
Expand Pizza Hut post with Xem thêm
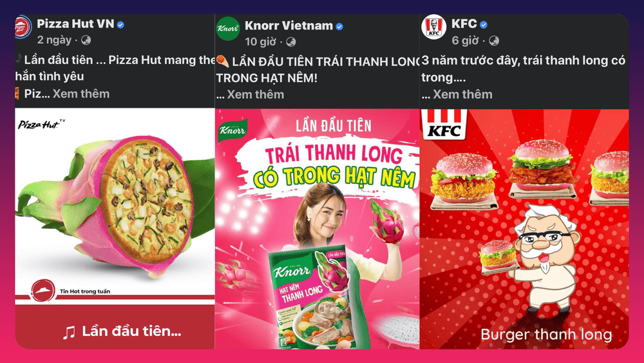click(81, 93)
